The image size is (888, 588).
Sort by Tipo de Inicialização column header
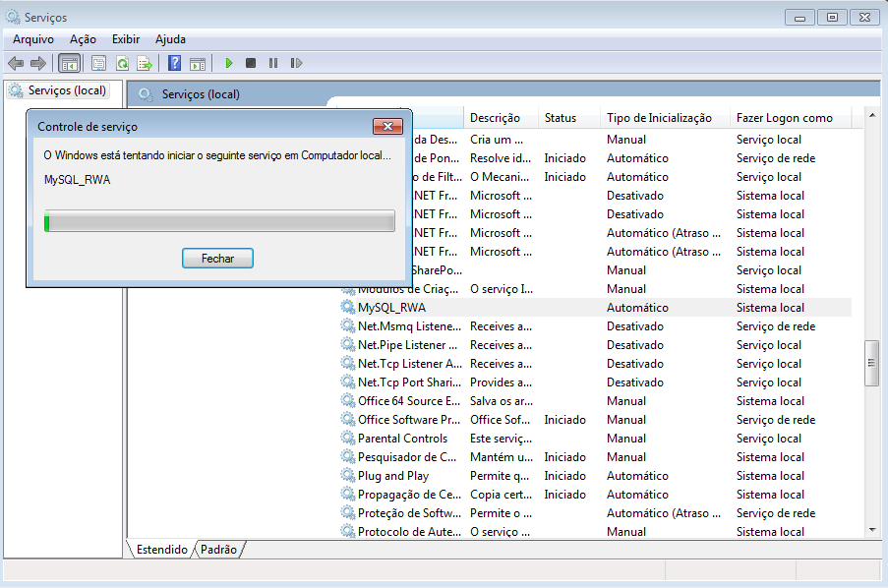point(665,118)
